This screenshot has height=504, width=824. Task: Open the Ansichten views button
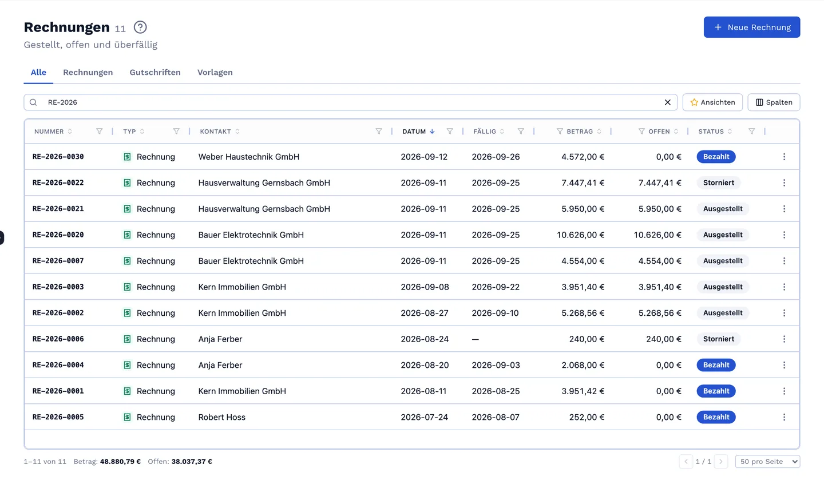(x=712, y=102)
